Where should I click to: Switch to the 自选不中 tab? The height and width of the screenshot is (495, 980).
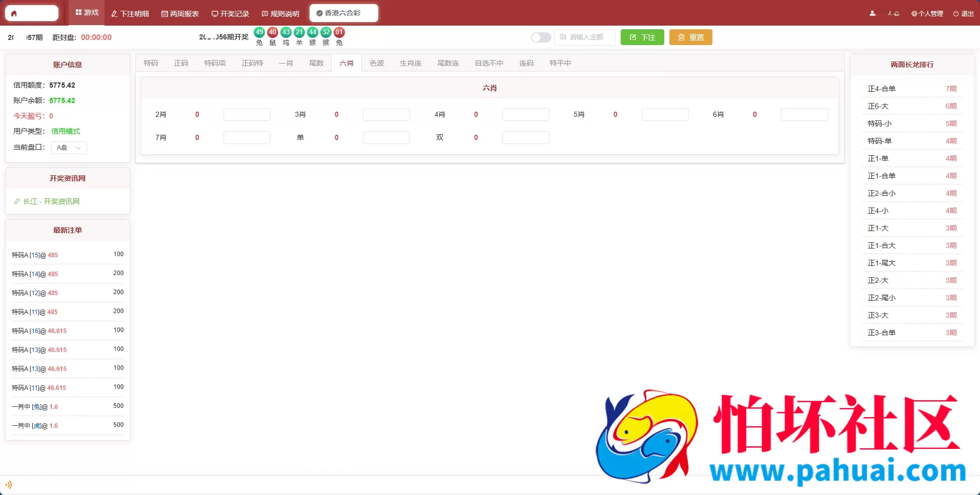coord(489,63)
